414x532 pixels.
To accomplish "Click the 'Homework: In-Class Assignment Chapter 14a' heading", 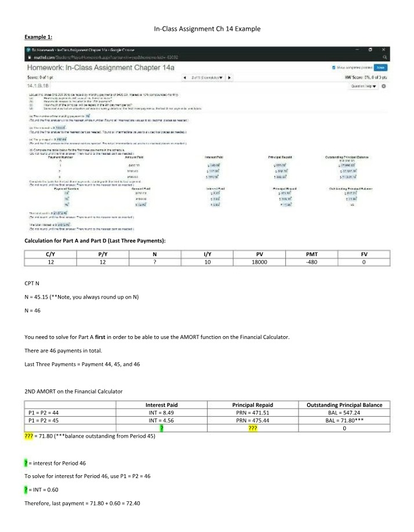I will [101, 68].
